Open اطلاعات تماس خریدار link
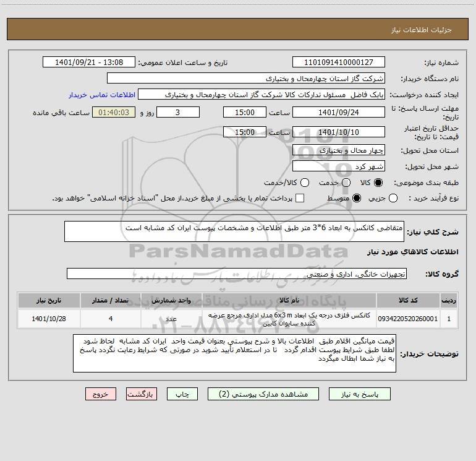The width and height of the screenshot is (476, 461). coord(102,95)
